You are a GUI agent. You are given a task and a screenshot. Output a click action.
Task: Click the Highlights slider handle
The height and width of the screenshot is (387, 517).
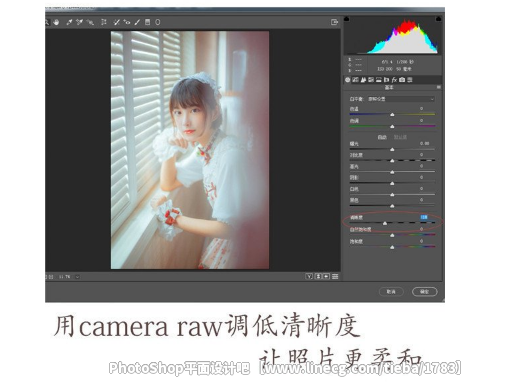pos(392,172)
